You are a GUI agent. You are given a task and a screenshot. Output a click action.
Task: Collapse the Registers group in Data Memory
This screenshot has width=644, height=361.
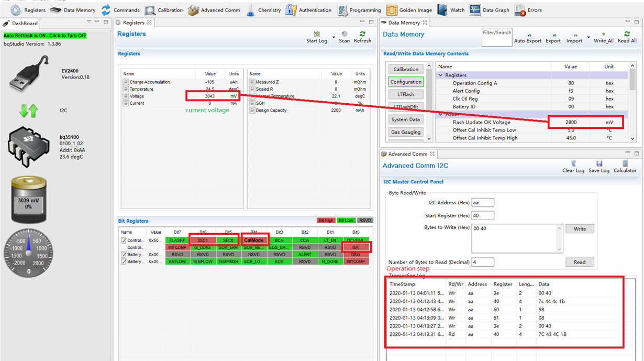tap(440, 75)
